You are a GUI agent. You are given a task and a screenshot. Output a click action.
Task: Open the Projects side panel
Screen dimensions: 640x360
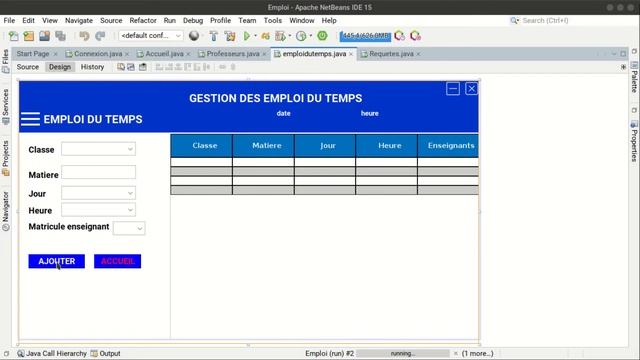5,158
